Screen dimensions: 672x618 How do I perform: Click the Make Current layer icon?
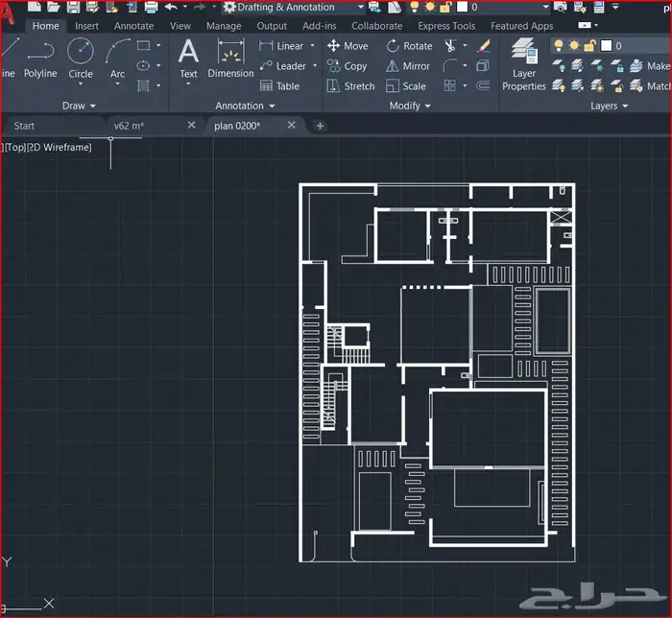point(636,65)
